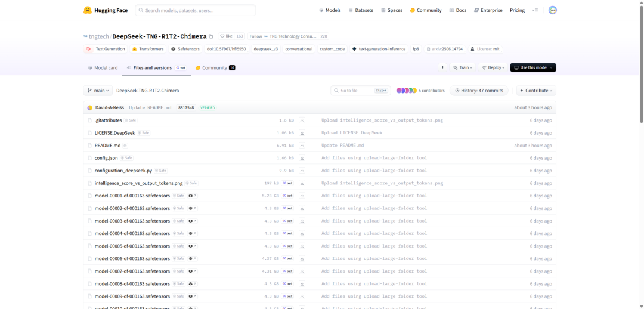Screen dimensions: 644x309
Task: Open tensor viewer for model-00006 safetensors
Action: pyautogui.click(x=192, y=258)
